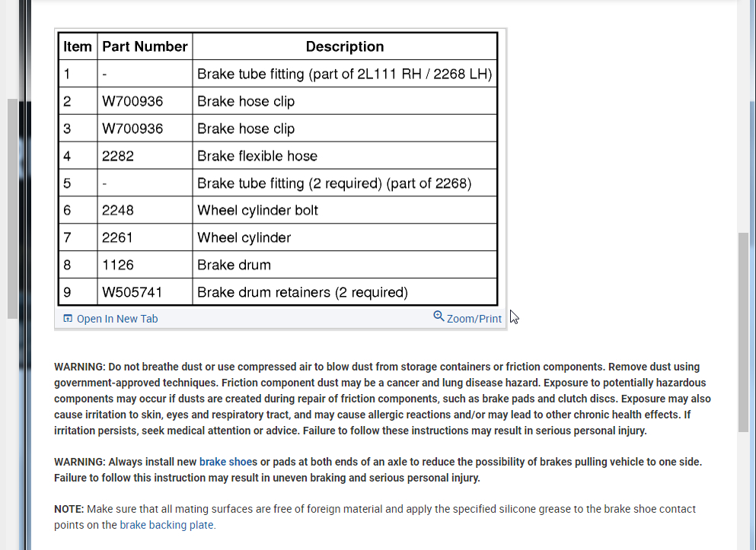Viewport: 756px width, 550px height.
Task: Click the parts list table image
Action: click(x=278, y=169)
